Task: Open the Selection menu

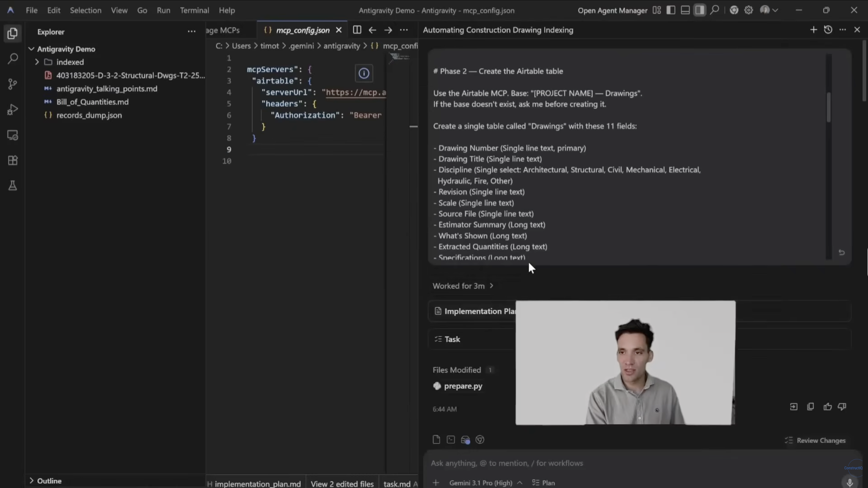Action: point(86,10)
